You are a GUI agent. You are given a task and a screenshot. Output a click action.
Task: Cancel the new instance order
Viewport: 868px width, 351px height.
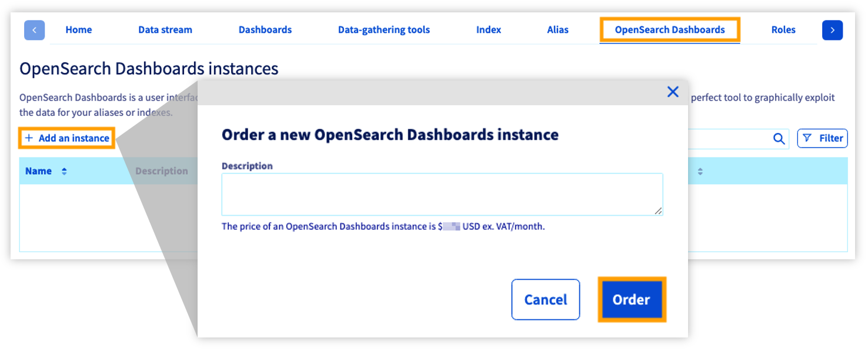point(546,299)
